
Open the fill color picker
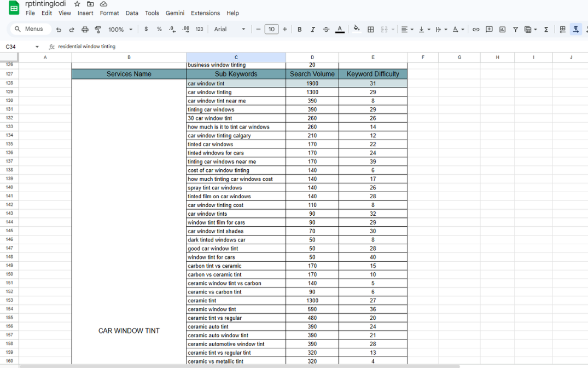coord(357,30)
